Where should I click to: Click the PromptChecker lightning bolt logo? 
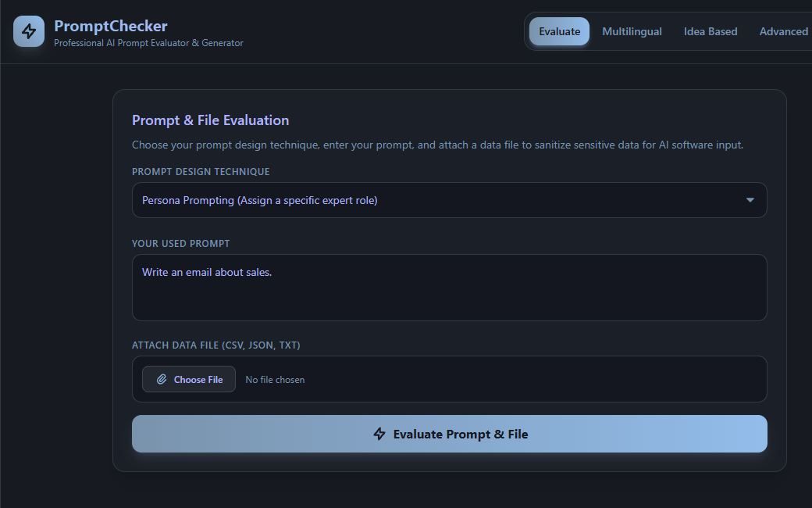coord(29,31)
